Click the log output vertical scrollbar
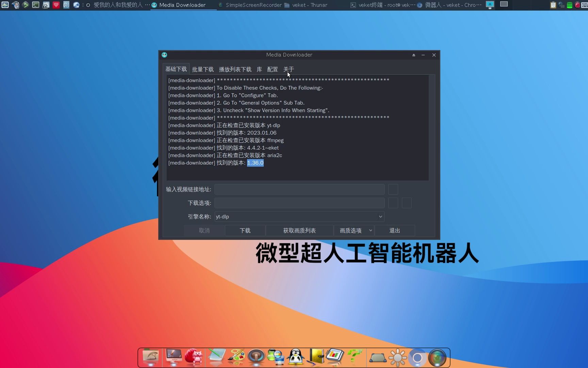The height and width of the screenshot is (368, 588). pos(432,128)
